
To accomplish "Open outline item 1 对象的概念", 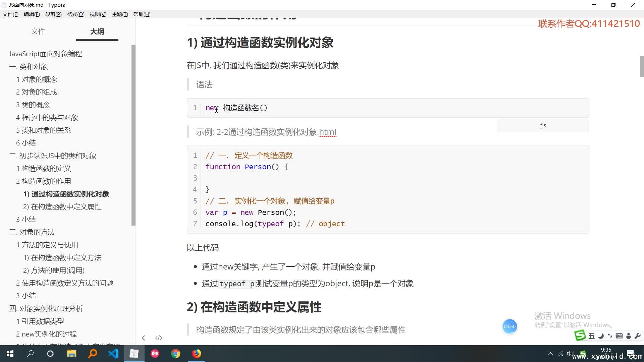I will tap(37, 79).
